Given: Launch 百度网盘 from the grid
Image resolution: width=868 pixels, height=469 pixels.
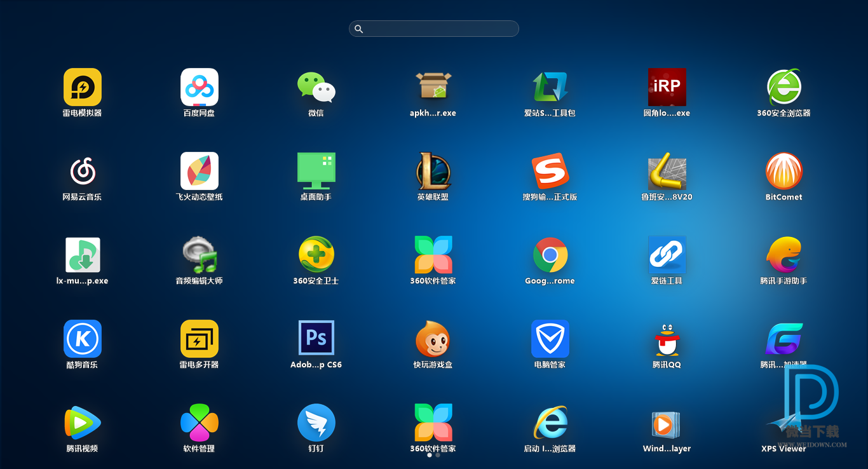Looking at the screenshot, I should click(x=200, y=87).
